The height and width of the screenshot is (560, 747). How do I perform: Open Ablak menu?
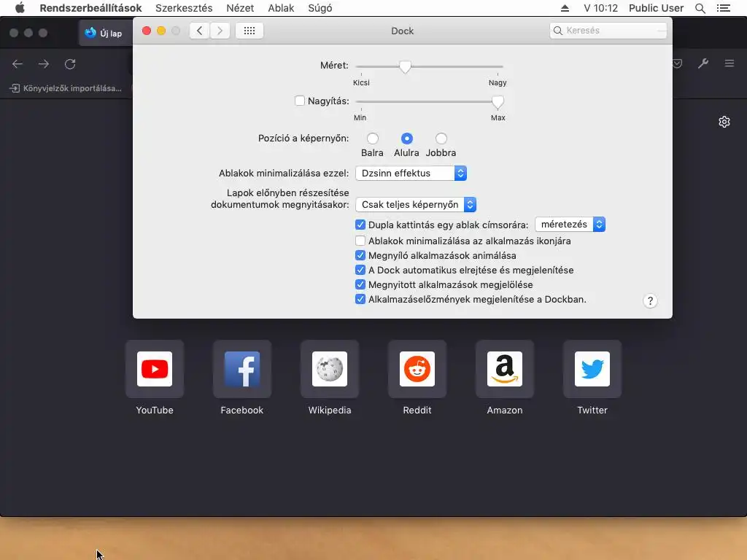281,8
